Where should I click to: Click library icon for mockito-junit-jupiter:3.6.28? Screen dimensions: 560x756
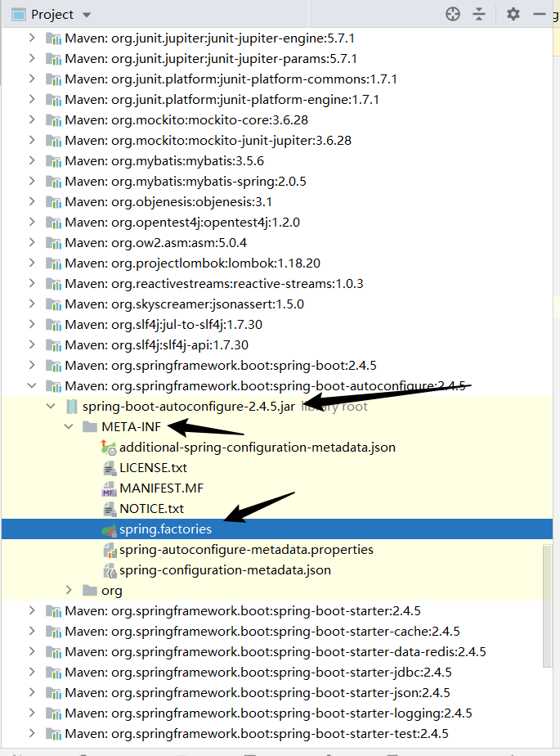click(x=53, y=141)
